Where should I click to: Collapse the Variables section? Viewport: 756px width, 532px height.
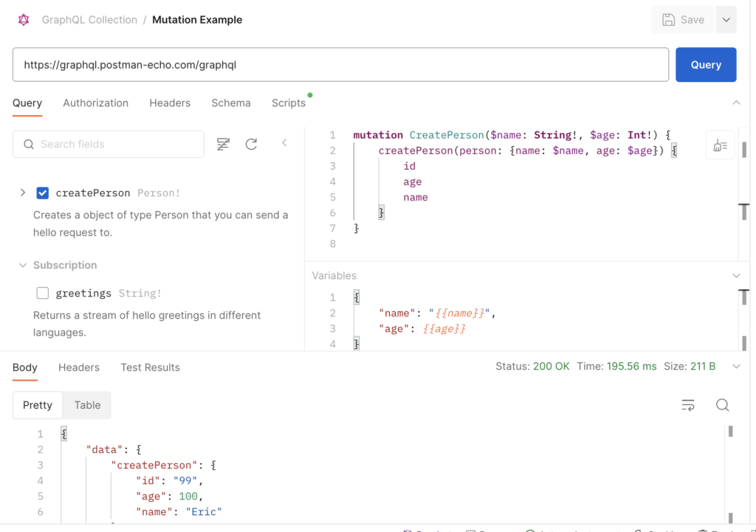[736, 275]
